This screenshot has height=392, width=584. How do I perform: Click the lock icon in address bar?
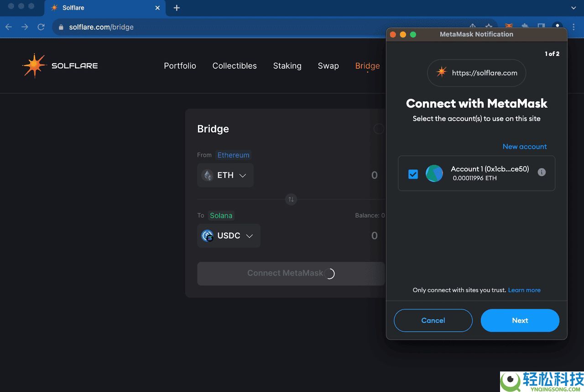pyautogui.click(x=61, y=27)
